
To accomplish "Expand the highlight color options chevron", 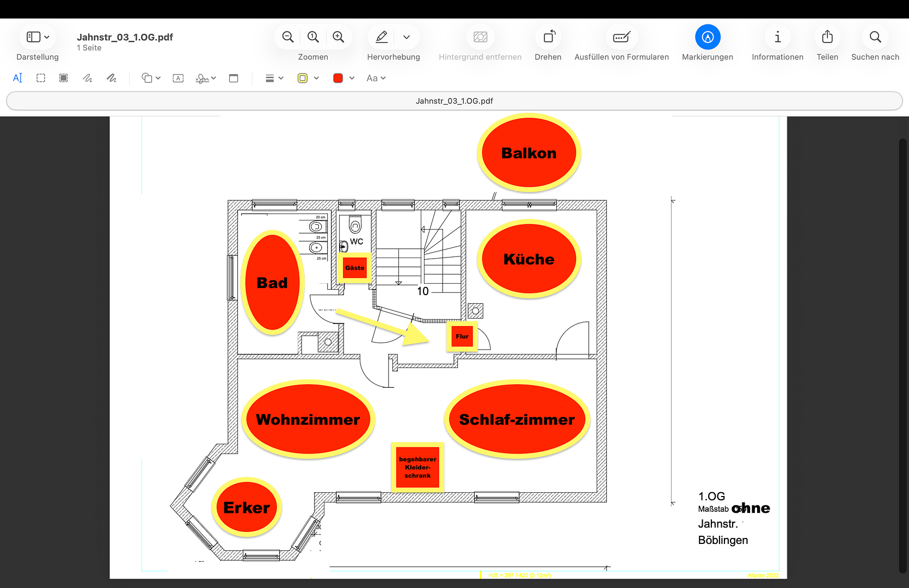I will 407,37.
